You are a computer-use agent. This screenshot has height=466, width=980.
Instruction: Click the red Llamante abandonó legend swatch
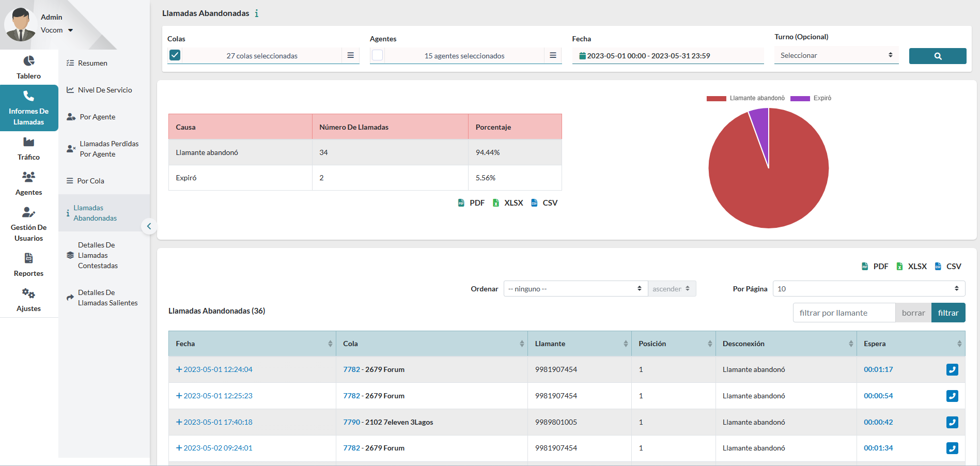pos(717,99)
